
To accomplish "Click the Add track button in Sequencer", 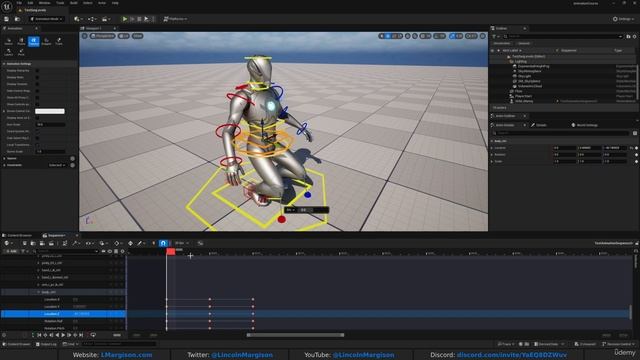I will 10,251.
